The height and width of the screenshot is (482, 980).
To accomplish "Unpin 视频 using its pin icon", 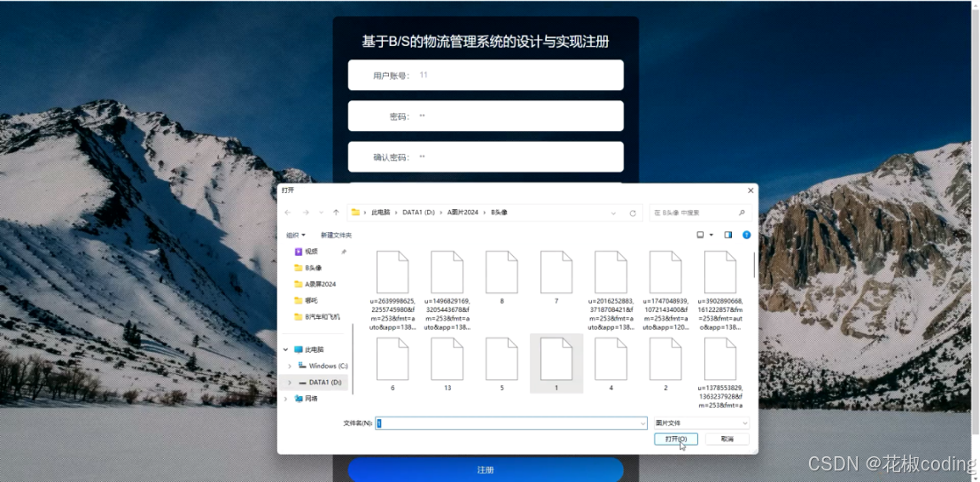I will (343, 252).
